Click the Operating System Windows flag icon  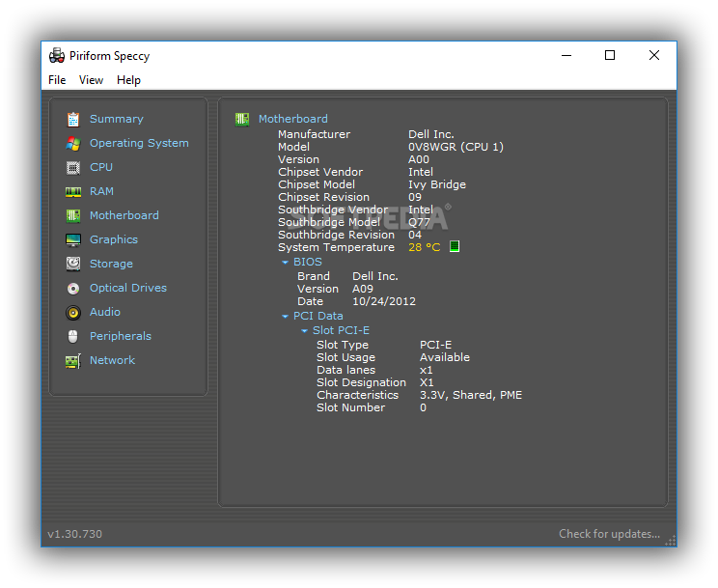coord(73,144)
